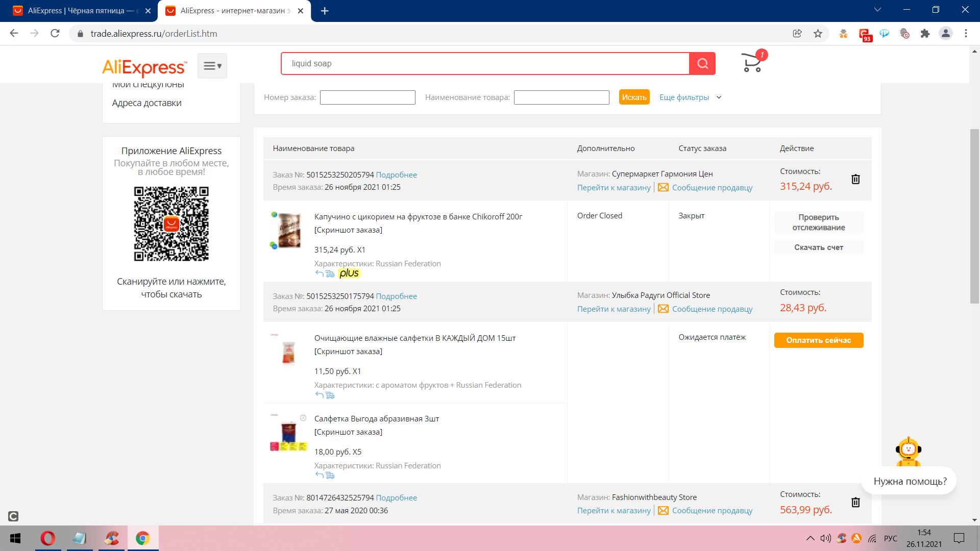Image resolution: width=980 pixels, height=551 pixels.
Task: Click the Наименование товара input field
Action: tap(561, 97)
